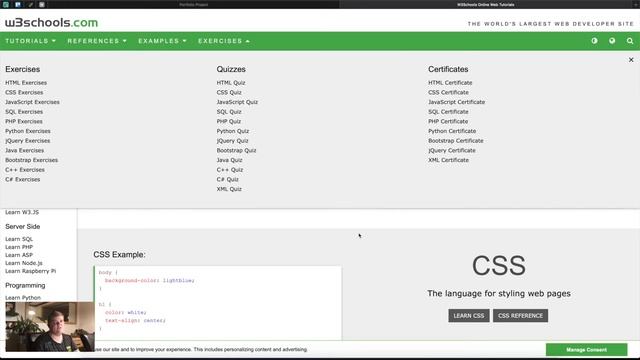Screen dimensions: 640x360
Task: Open jQuery Exercises link
Action: pos(28,140)
